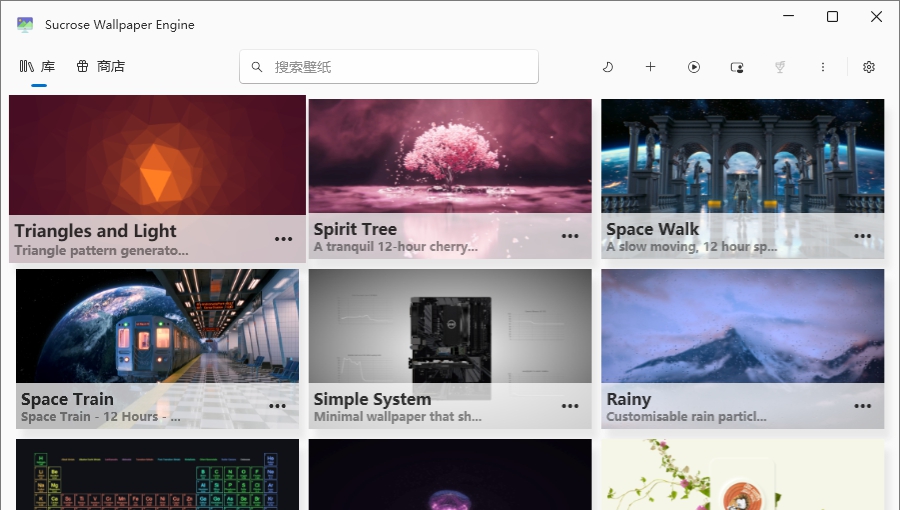Select the Spirit Tree wallpaper thumbnail
This screenshot has width=900, height=510.
pos(450,156)
